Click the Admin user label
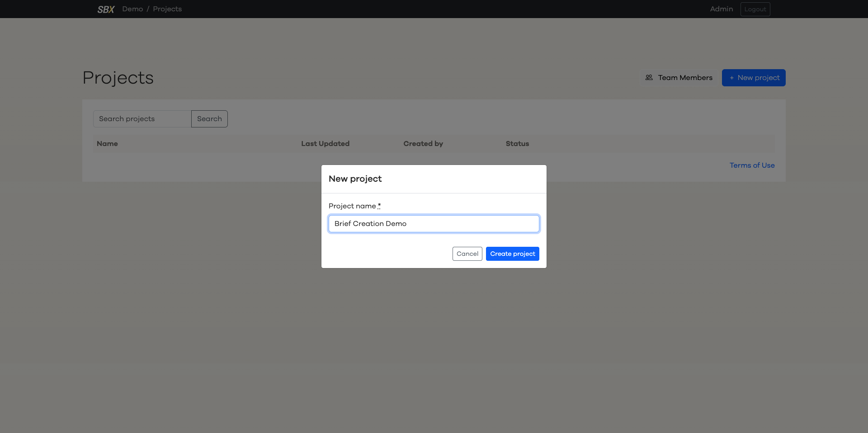 click(x=721, y=9)
